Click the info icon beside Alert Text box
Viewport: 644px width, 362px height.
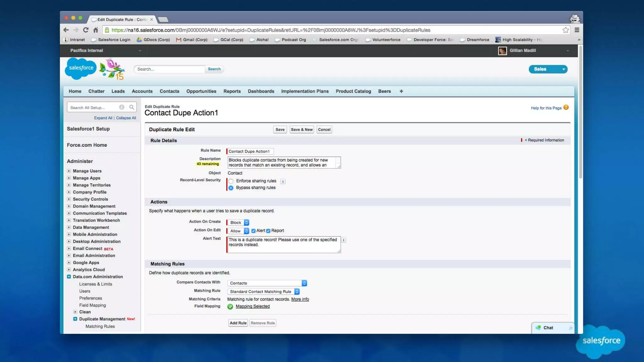tap(343, 240)
